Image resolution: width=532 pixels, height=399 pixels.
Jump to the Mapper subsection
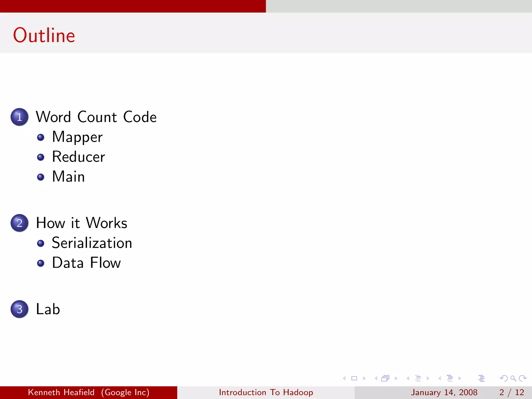(x=77, y=137)
